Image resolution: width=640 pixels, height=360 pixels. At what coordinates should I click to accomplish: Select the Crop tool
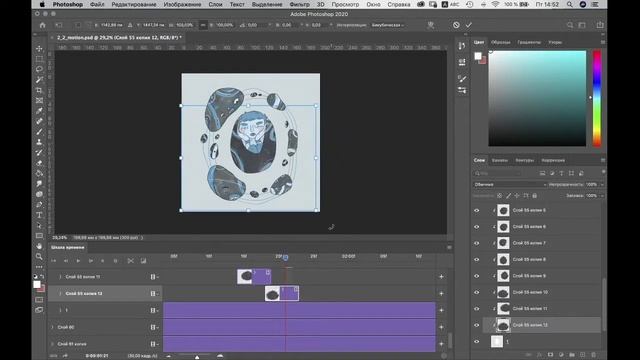click(x=39, y=90)
